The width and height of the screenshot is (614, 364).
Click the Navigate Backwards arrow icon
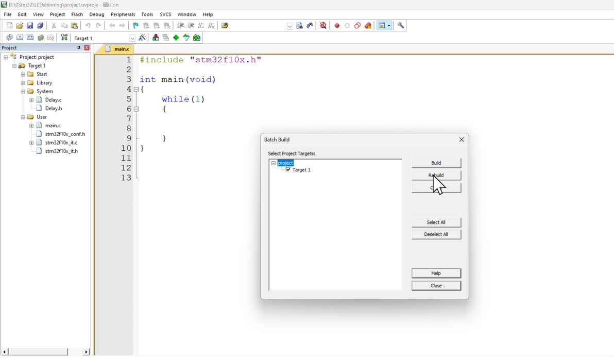tap(112, 25)
